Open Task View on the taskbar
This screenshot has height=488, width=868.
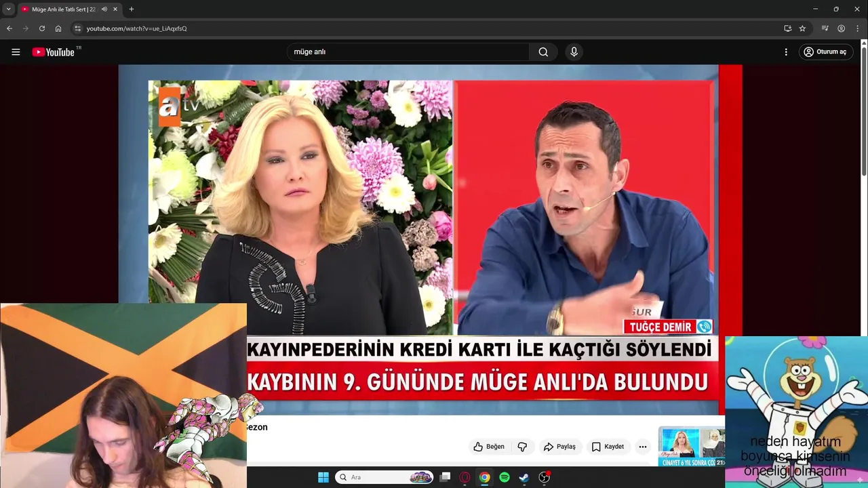[x=445, y=477]
